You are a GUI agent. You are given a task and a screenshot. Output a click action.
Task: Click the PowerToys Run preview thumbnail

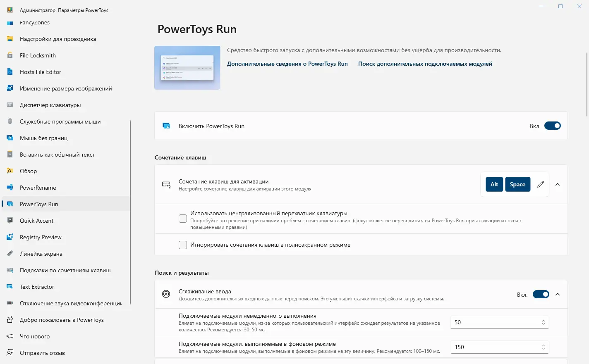(187, 68)
